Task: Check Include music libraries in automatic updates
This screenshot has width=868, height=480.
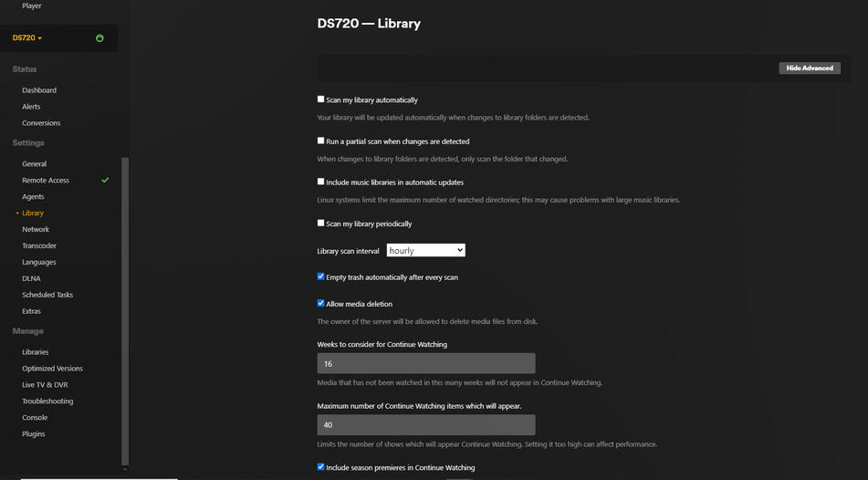Action: (x=320, y=182)
